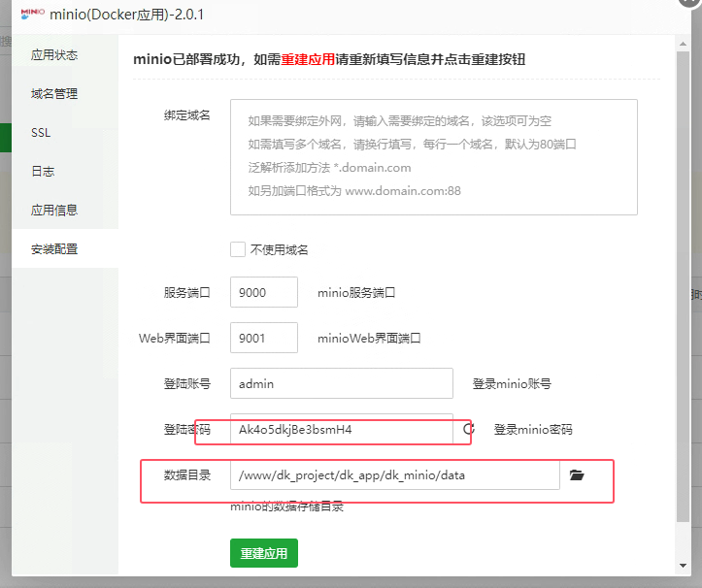Click the minioWeb界面端口 hint text
702x588 pixels.
click(369, 339)
